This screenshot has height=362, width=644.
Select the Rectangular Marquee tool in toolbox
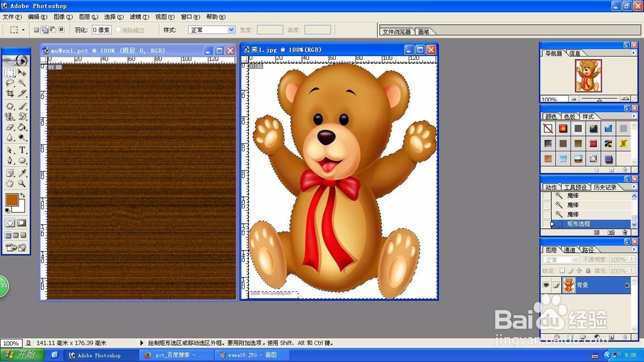(10, 73)
